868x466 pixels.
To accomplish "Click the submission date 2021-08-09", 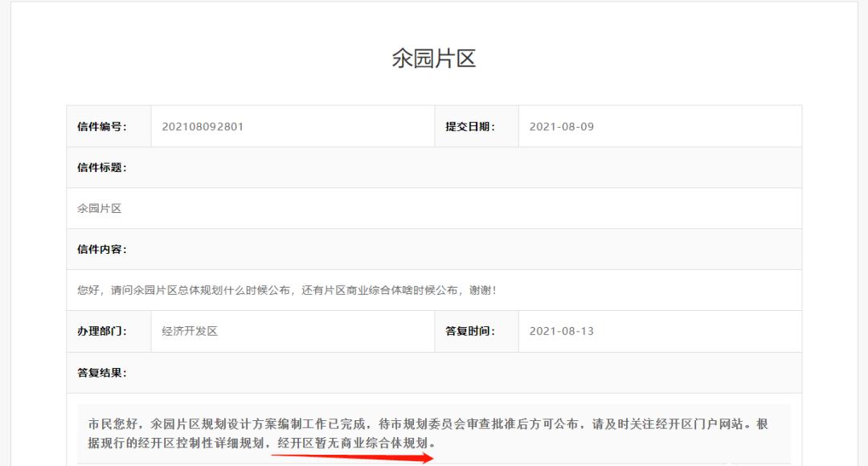I will 563,125.
